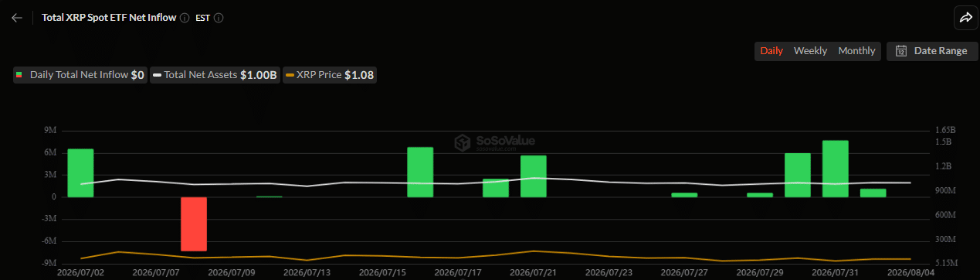Toggle Total Net Assets legend
Screen dimensions: 980x280
215,75
